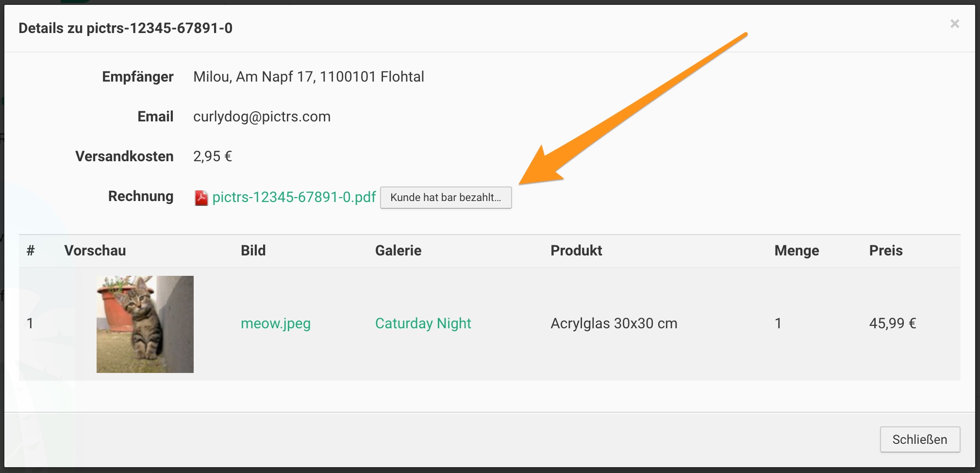Click the Bild column header
980x473 pixels.
click(253, 251)
